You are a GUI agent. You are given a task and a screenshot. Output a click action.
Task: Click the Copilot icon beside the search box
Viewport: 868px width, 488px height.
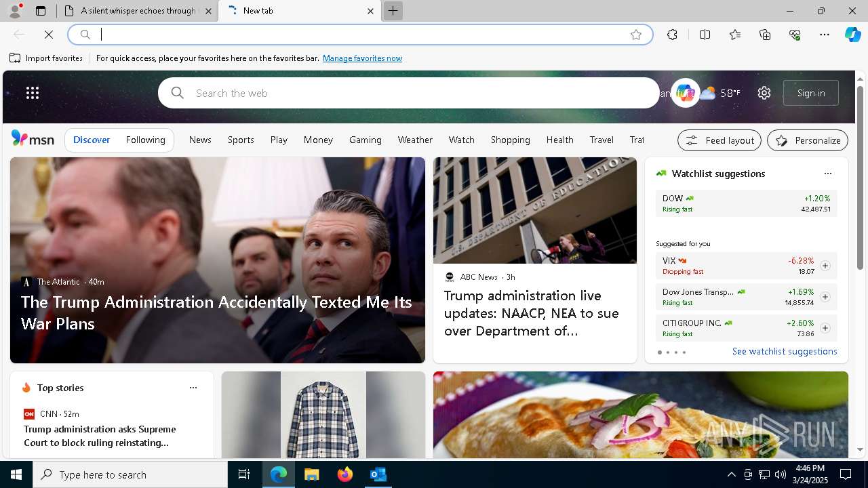(x=686, y=93)
